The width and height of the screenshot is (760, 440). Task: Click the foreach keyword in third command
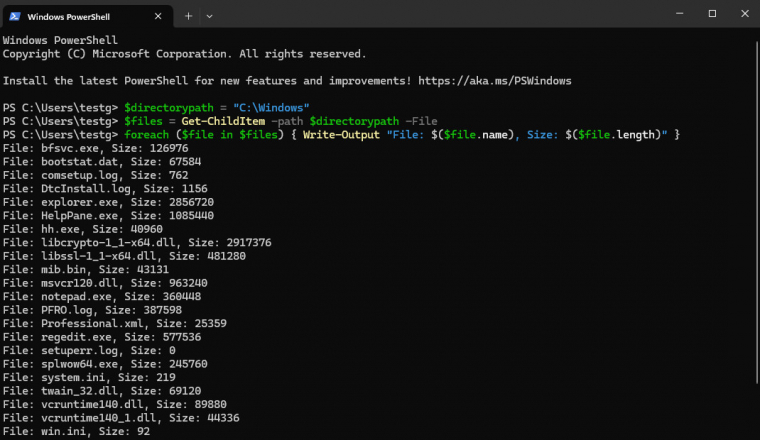click(x=146, y=135)
